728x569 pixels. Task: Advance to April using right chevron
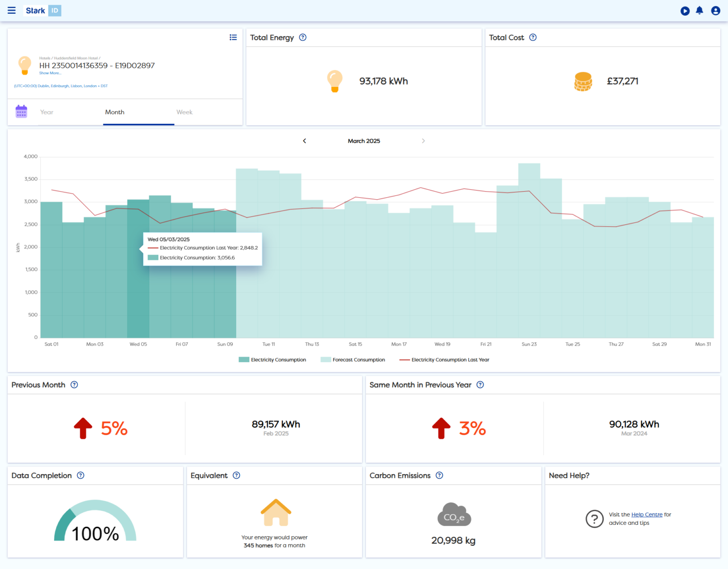423,141
